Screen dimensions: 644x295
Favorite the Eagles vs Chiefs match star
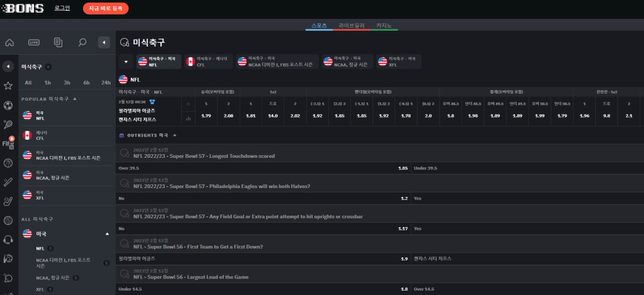[189, 104]
